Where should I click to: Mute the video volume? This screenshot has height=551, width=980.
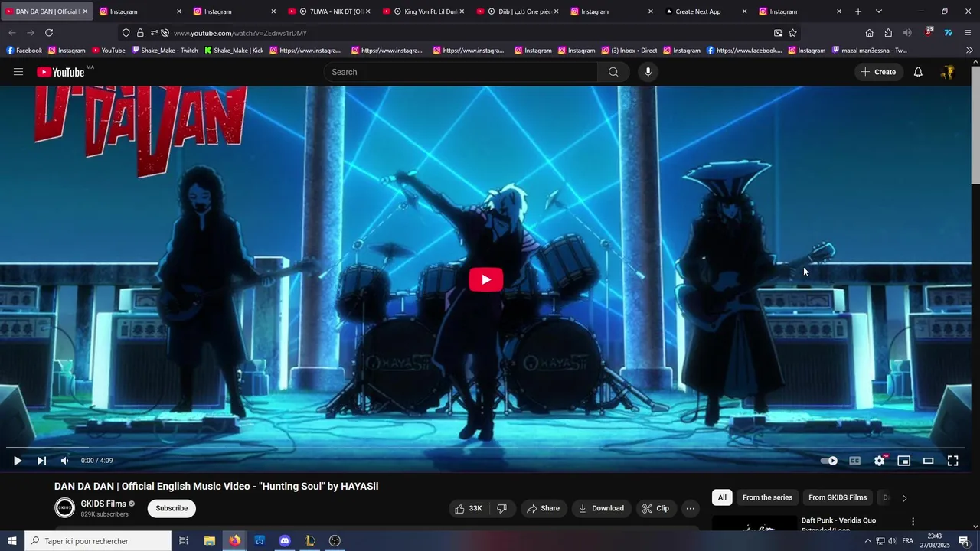(65, 461)
